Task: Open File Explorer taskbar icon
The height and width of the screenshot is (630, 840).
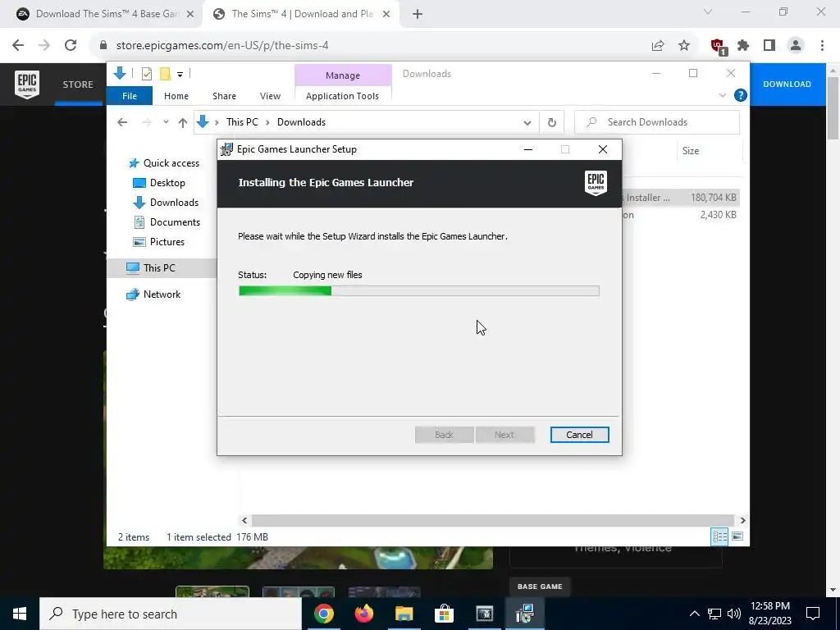Action: 404,614
